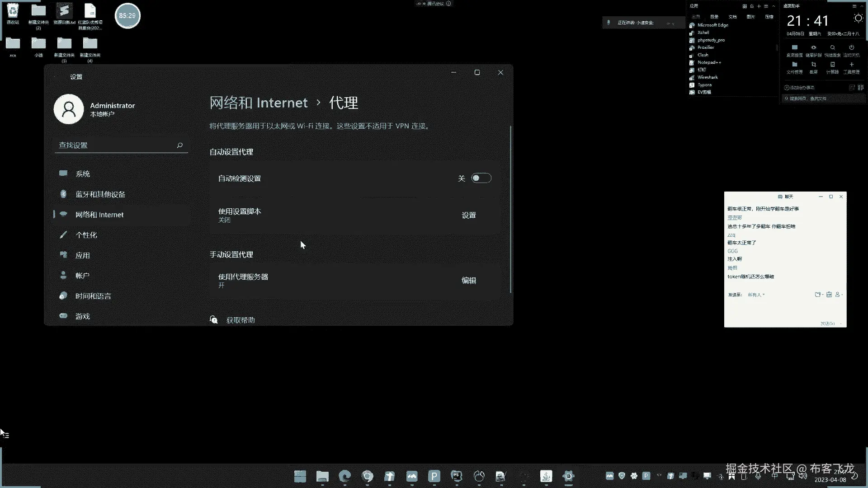Open 蓝牙和其他设备 Bluetooth settings
This screenshot has height=488, width=868.
100,194
